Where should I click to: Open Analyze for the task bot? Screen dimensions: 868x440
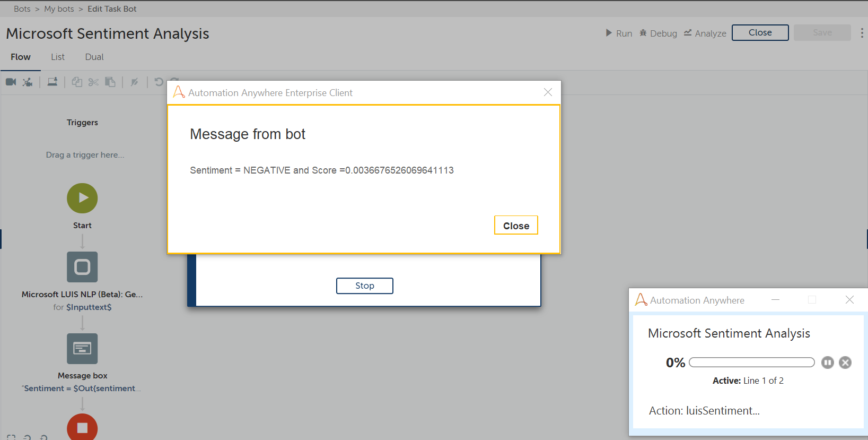(705, 33)
